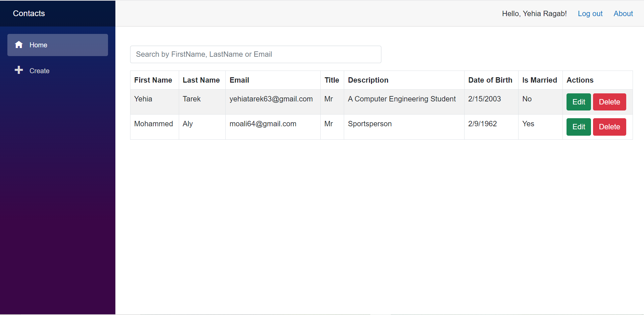Click the search contacts input field
The height and width of the screenshot is (315, 644).
pyautogui.click(x=256, y=54)
